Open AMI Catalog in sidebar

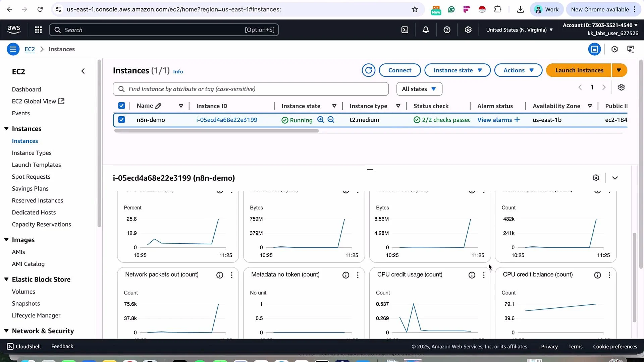pos(28,264)
